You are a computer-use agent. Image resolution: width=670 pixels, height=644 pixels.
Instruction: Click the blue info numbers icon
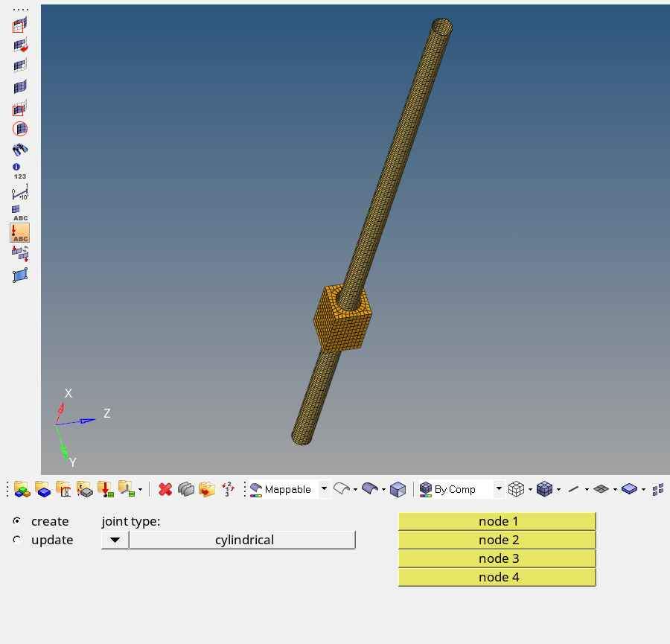[19, 171]
